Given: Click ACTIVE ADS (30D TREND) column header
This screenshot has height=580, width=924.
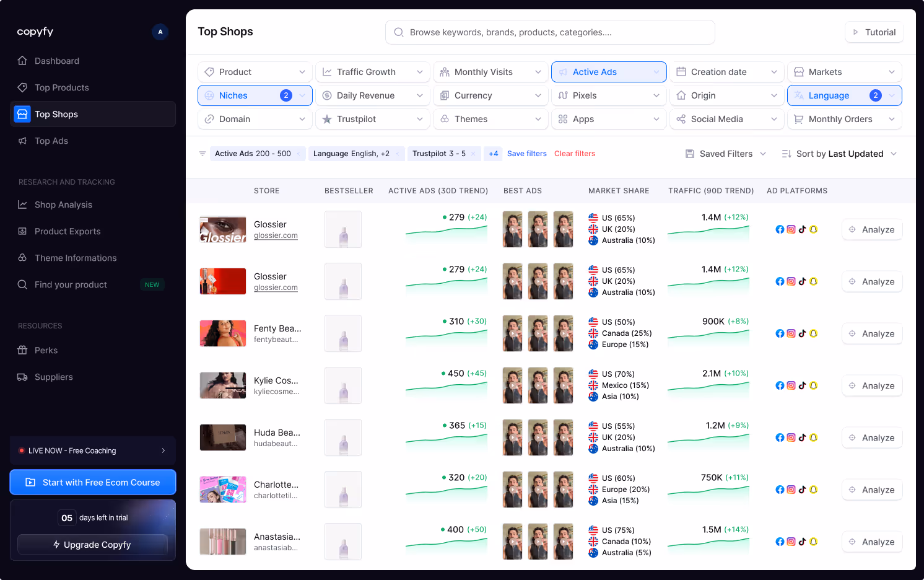Looking at the screenshot, I should (438, 191).
